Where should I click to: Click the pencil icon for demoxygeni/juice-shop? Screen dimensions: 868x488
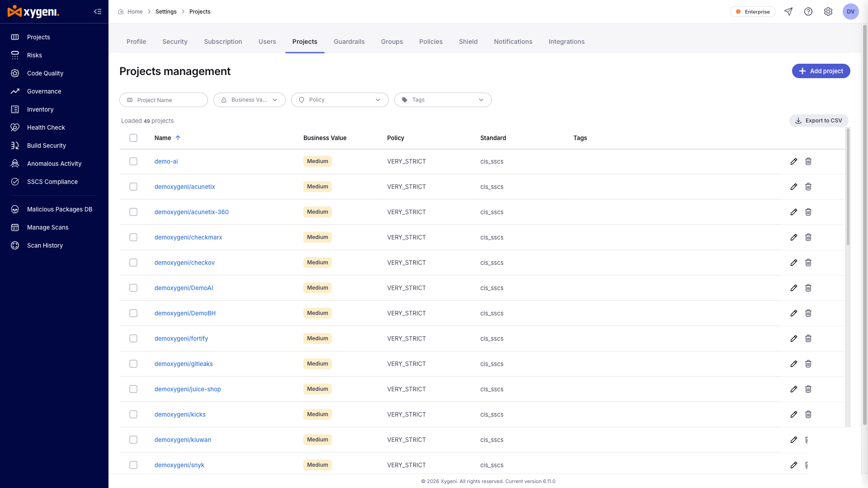pyautogui.click(x=794, y=389)
